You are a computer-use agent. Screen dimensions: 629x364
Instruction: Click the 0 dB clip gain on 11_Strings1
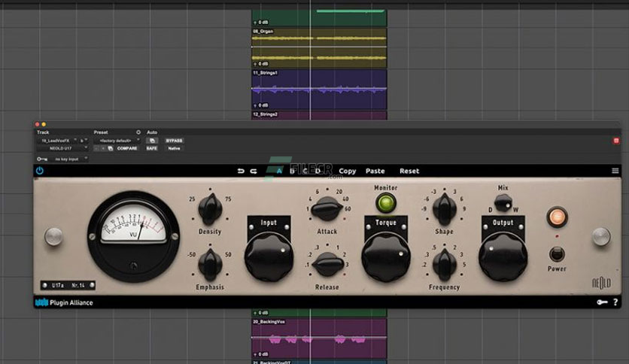pyautogui.click(x=261, y=105)
